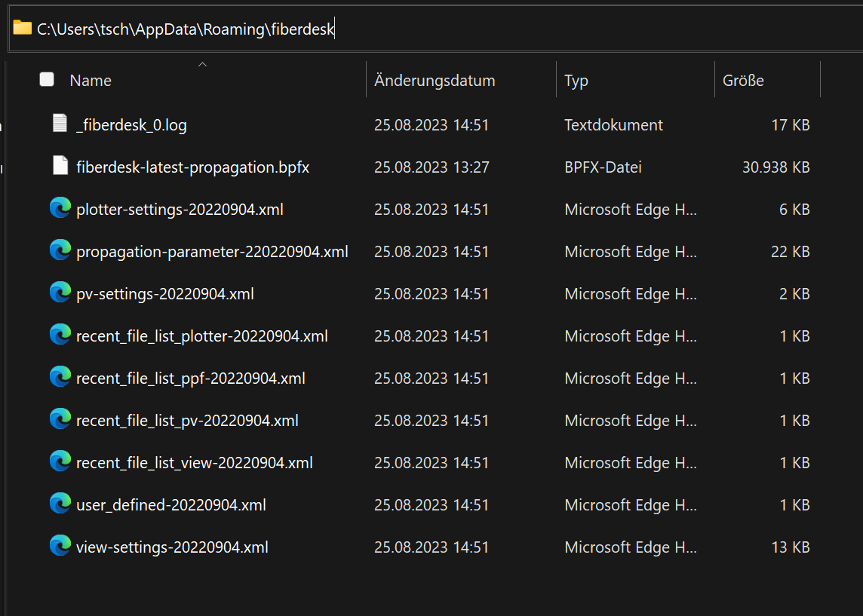
Task: Click Edge icon of user_defined-20220904.xml
Action: coord(60,503)
